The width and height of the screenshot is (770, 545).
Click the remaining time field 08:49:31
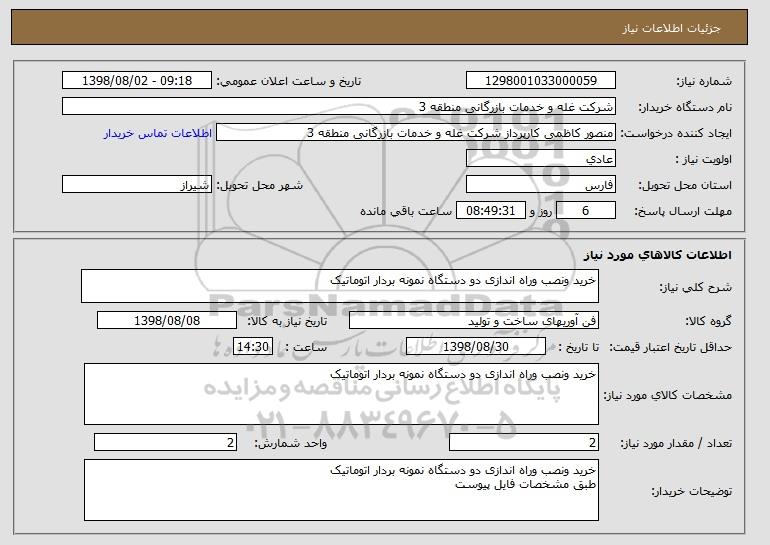(491, 211)
